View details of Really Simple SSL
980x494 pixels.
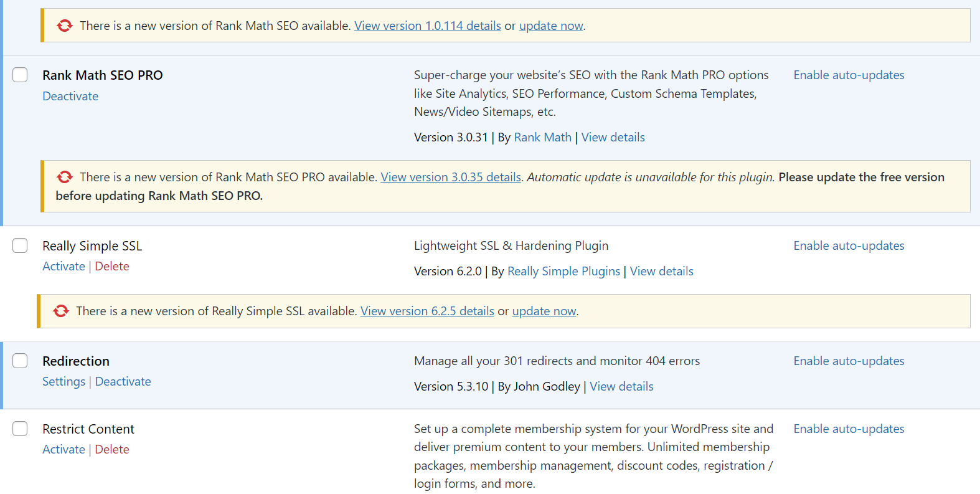pyautogui.click(x=662, y=271)
